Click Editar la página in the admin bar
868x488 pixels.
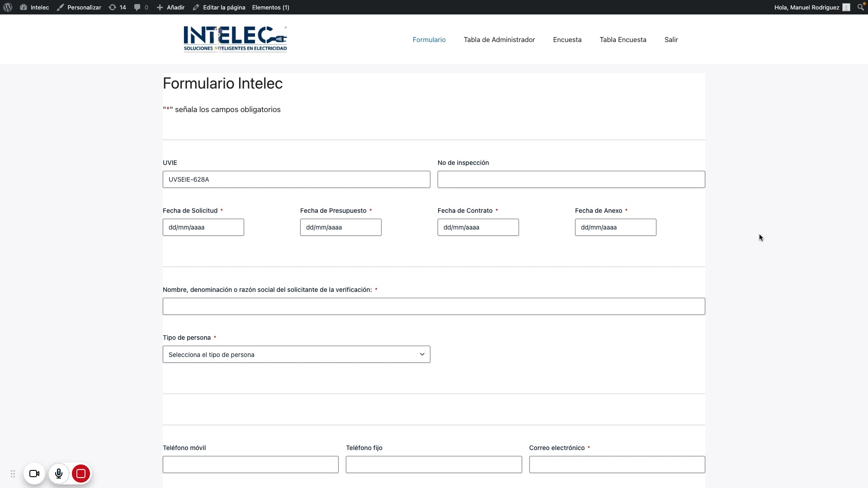[219, 7]
